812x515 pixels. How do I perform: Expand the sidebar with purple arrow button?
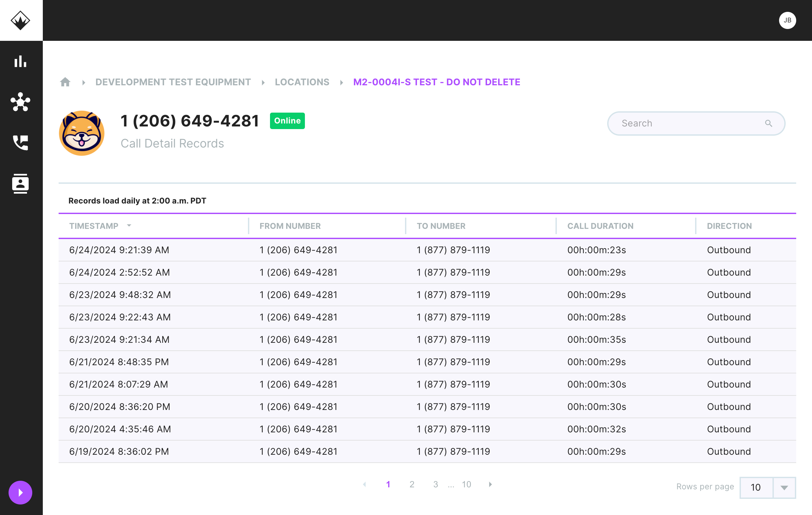pyautogui.click(x=20, y=492)
